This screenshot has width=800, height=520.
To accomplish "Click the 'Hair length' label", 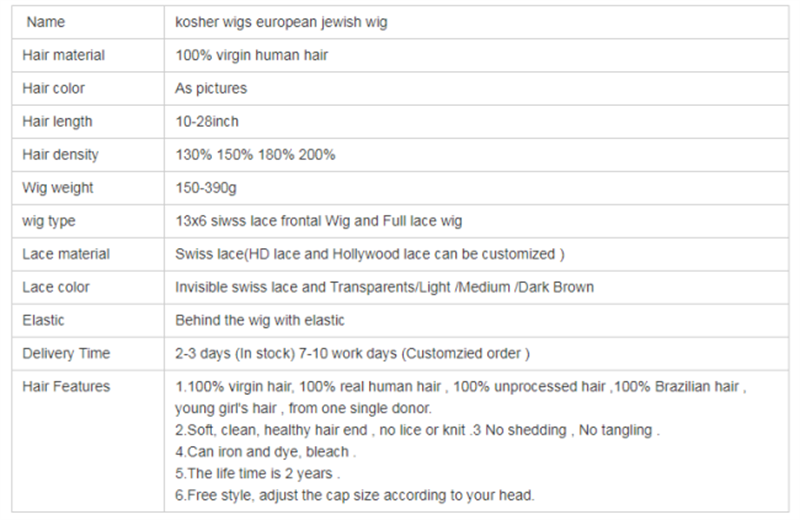I will click(x=57, y=121).
